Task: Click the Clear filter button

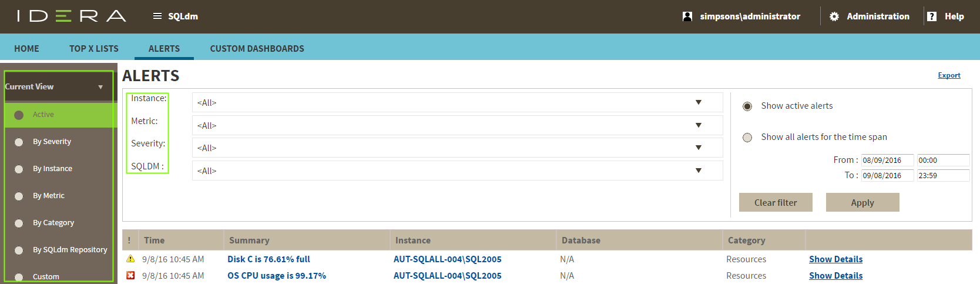Action: tap(776, 202)
